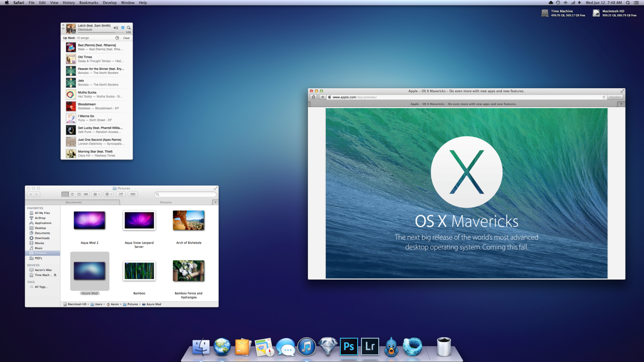Viewport: 644px width, 362px height.
Task: Open the Finder Action gear menu
Action: point(108,194)
